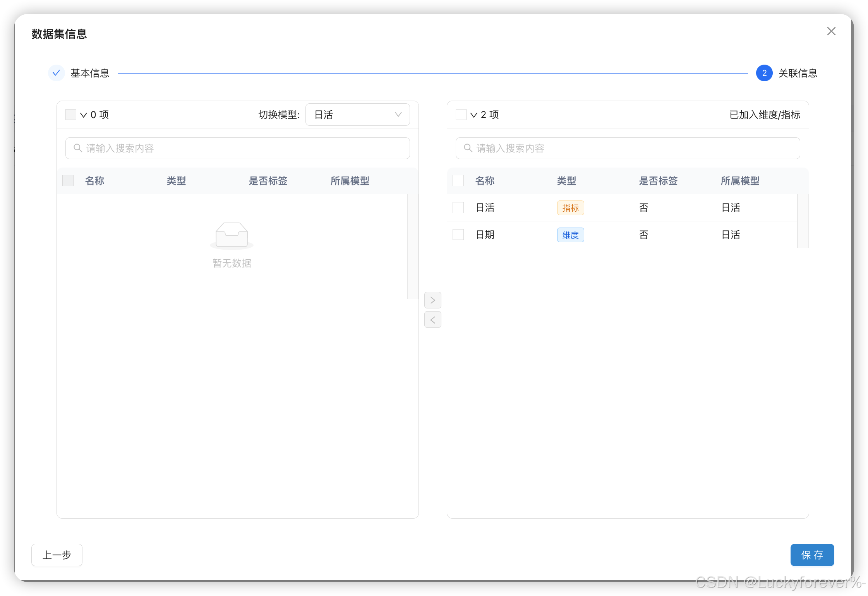This screenshot has height=596, width=868.
Task: Select the 关联信息 step label
Action: [798, 73]
